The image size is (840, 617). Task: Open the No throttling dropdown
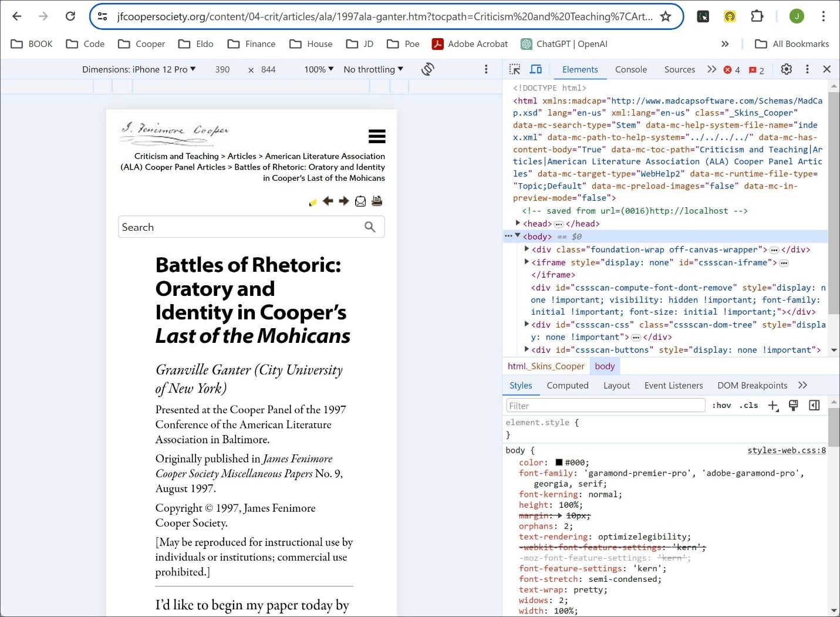[372, 69]
